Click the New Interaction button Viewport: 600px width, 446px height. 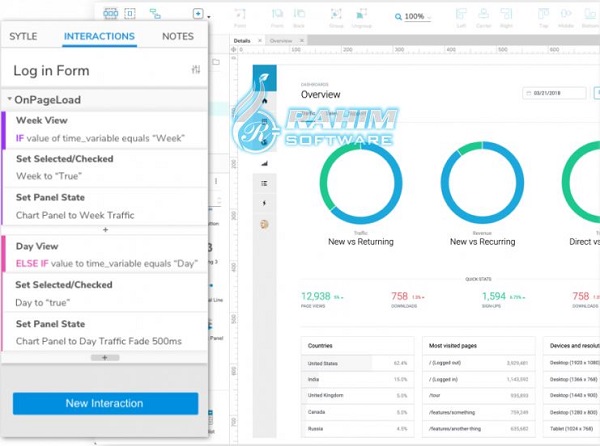tap(105, 403)
